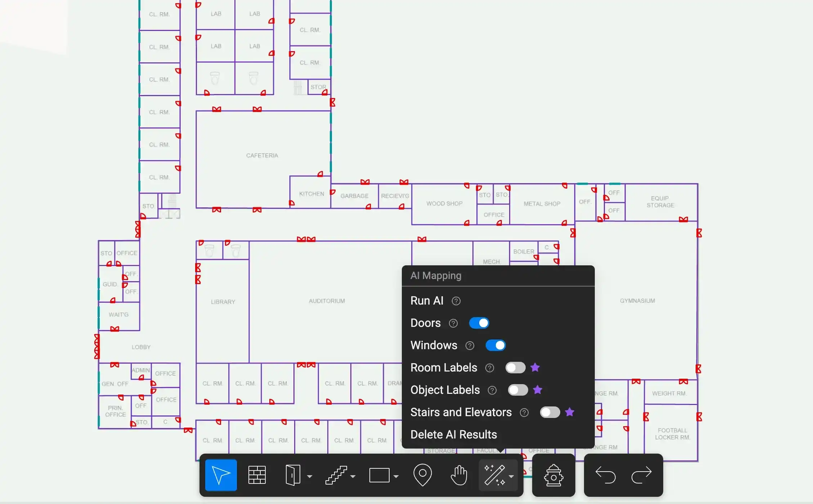Select the stairs tool
813x504 pixels.
pos(336,475)
